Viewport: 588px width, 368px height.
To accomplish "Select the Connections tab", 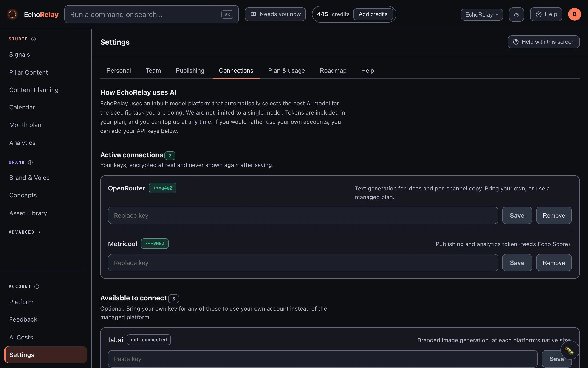I will (236, 71).
